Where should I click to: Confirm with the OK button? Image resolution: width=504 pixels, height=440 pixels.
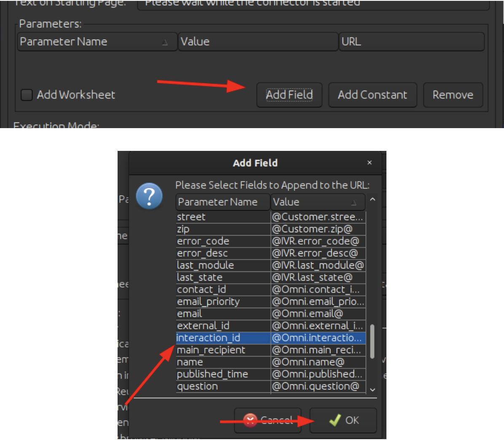click(343, 420)
